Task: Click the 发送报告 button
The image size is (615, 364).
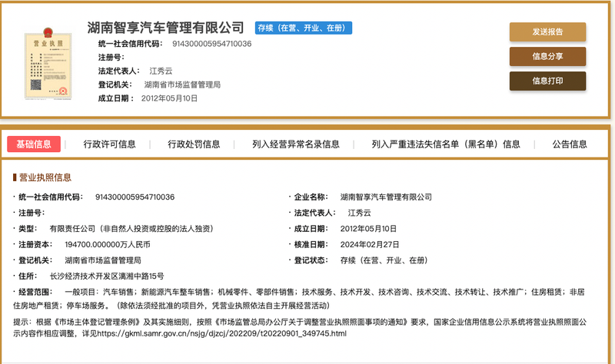Action: [x=547, y=31]
